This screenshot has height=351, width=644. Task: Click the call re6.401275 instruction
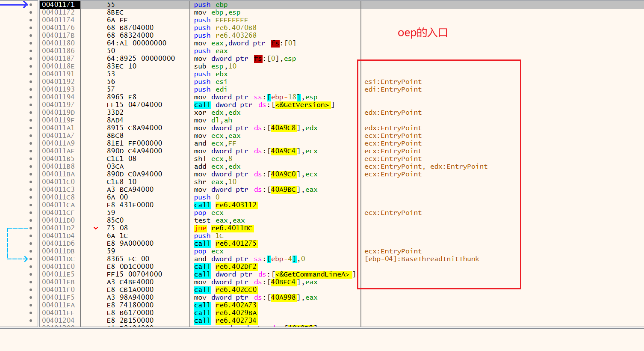(x=225, y=244)
